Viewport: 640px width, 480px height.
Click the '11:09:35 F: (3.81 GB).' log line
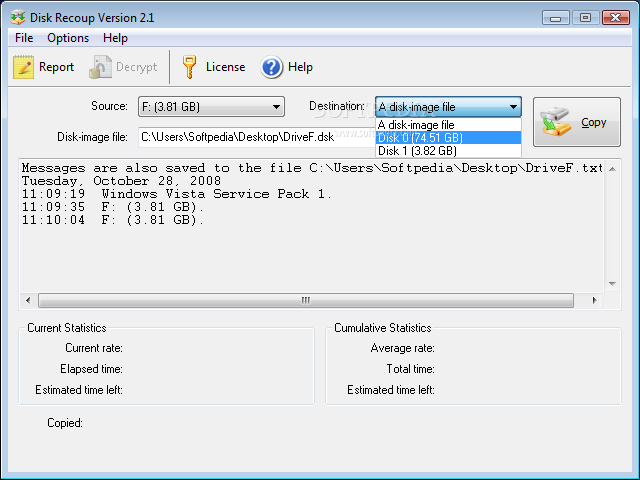(112, 207)
